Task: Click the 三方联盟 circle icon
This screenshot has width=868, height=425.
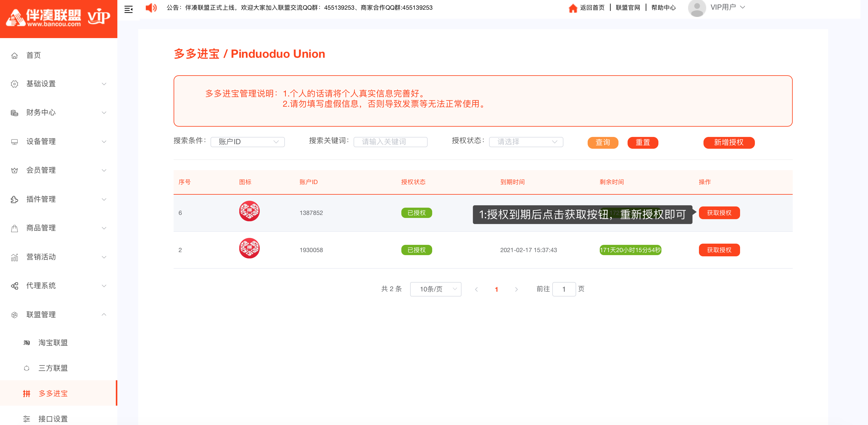Action: (x=27, y=368)
